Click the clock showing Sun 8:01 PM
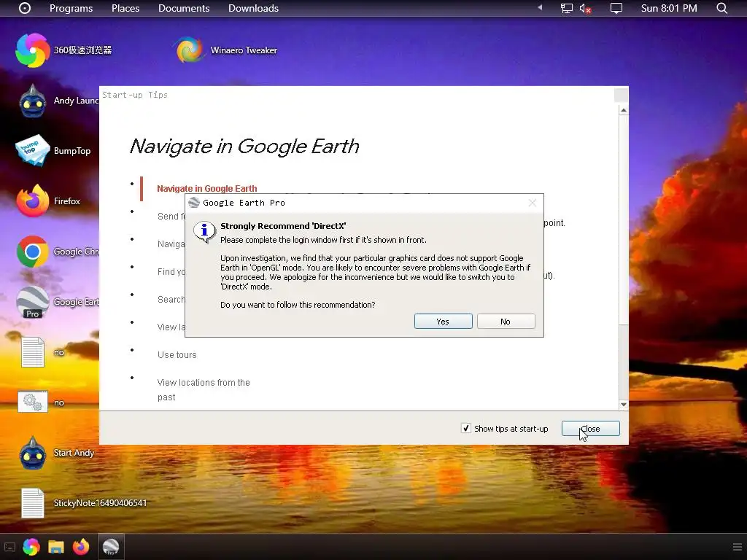This screenshot has width=747, height=560. [x=669, y=8]
